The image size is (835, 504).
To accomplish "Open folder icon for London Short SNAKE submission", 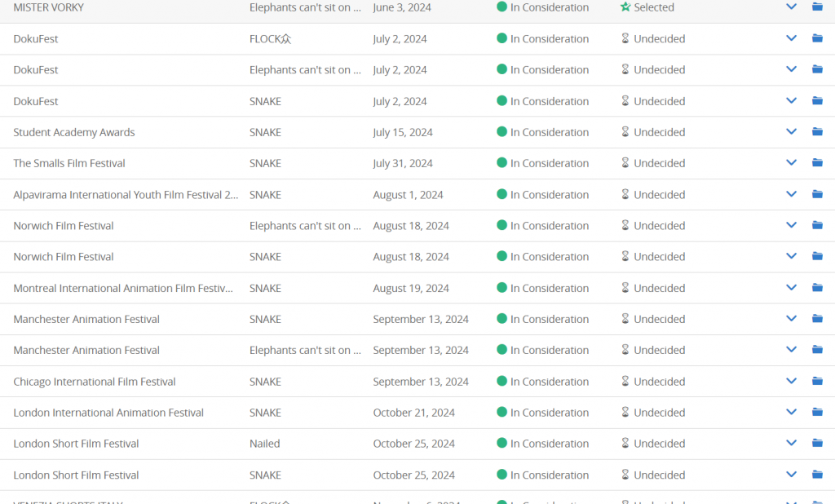I will click(x=817, y=474).
